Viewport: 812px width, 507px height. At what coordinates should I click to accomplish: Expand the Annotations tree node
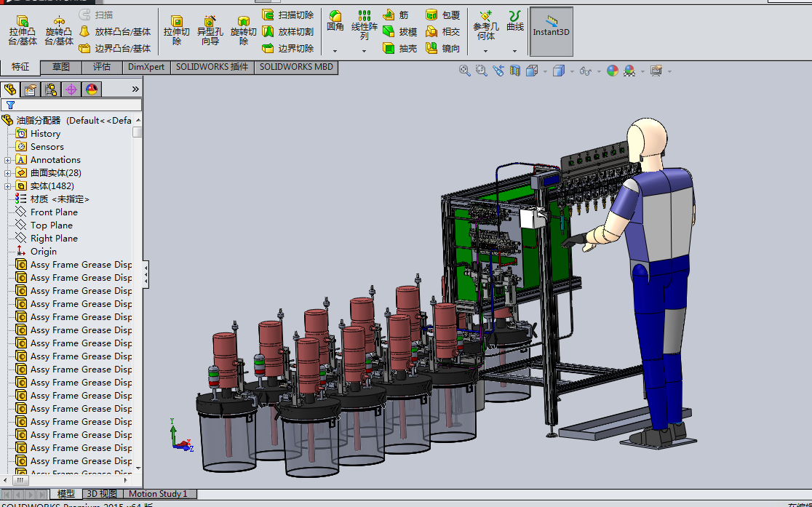click(x=8, y=160)
